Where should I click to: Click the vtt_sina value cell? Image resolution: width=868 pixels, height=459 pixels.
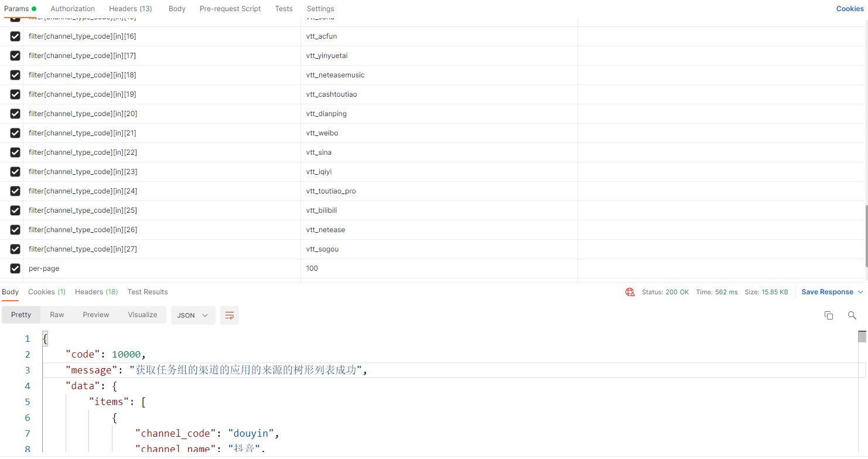[439, 152]
